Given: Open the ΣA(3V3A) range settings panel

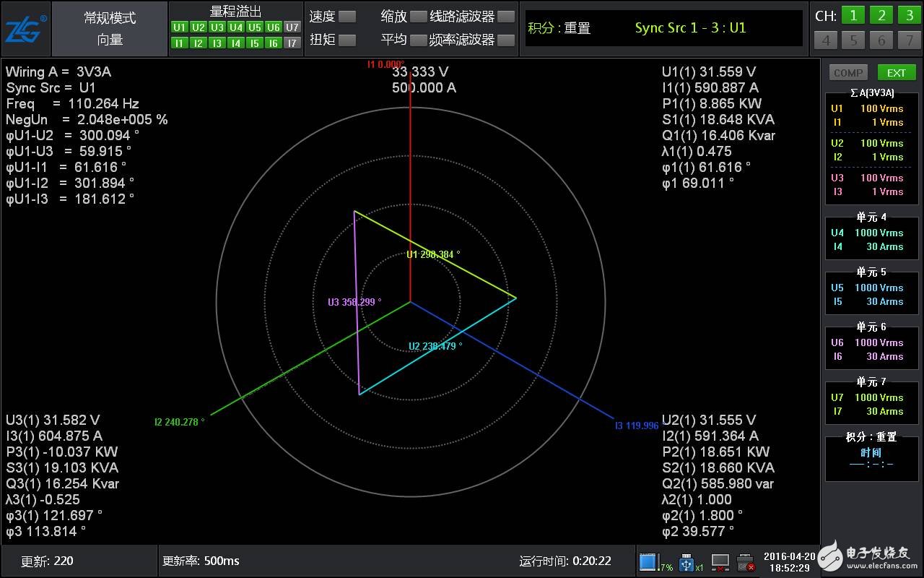Looking at the screenshot, I should pyautogui.click(x=871, y=150).
